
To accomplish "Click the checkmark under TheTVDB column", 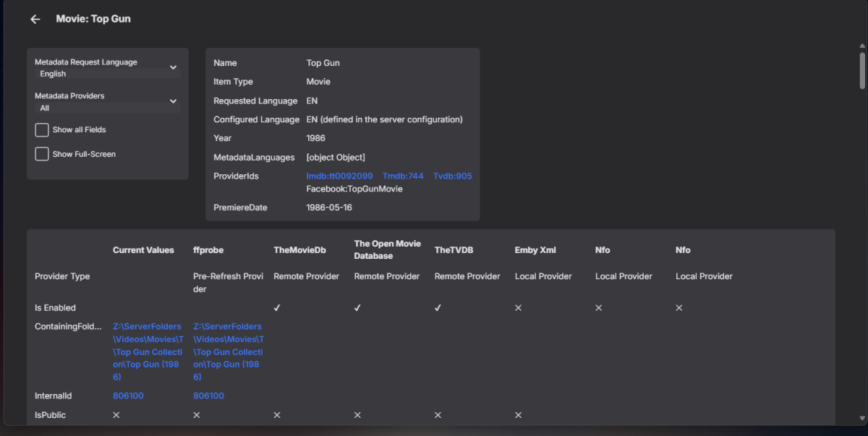I will [438, 308].
